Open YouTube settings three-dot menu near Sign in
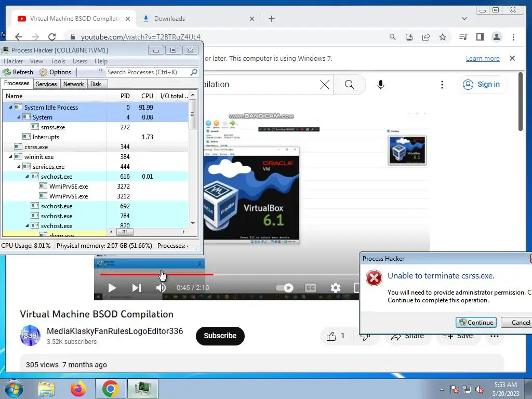532x399 pixels. pyautogui.click(x=442, y=85)
